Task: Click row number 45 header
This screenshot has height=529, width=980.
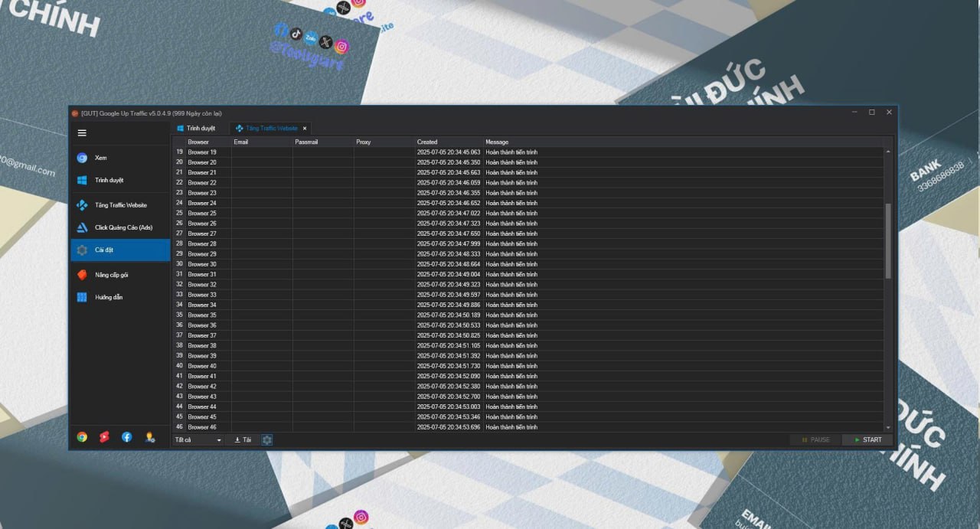Action: [179, 416]
